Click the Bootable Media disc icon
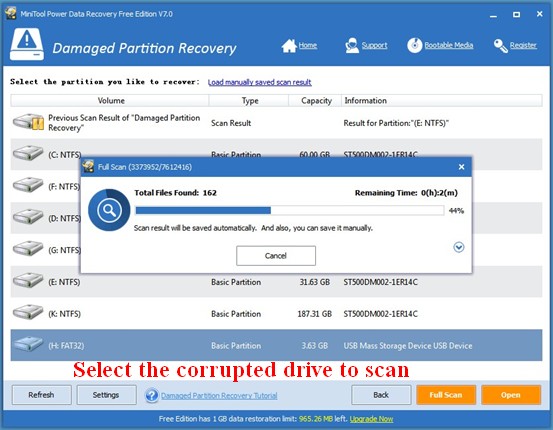553x430 pixels. 414,45
